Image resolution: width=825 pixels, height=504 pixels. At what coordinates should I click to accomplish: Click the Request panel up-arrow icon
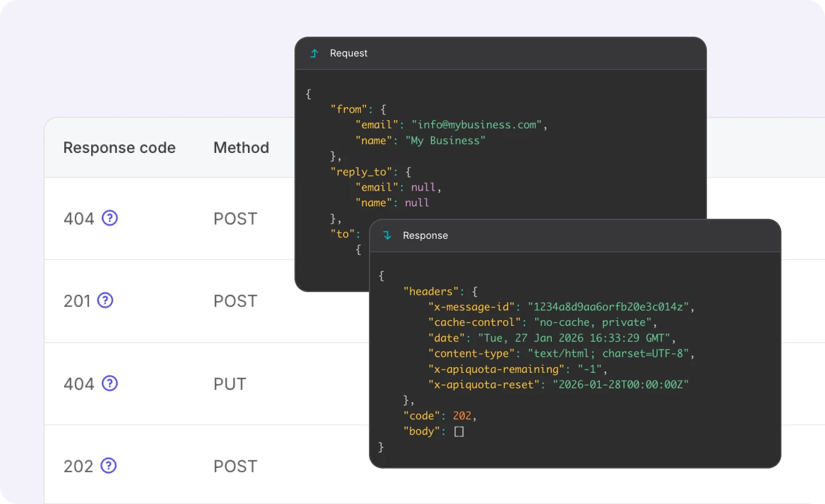pyautogui.click(x=314, y=53)
